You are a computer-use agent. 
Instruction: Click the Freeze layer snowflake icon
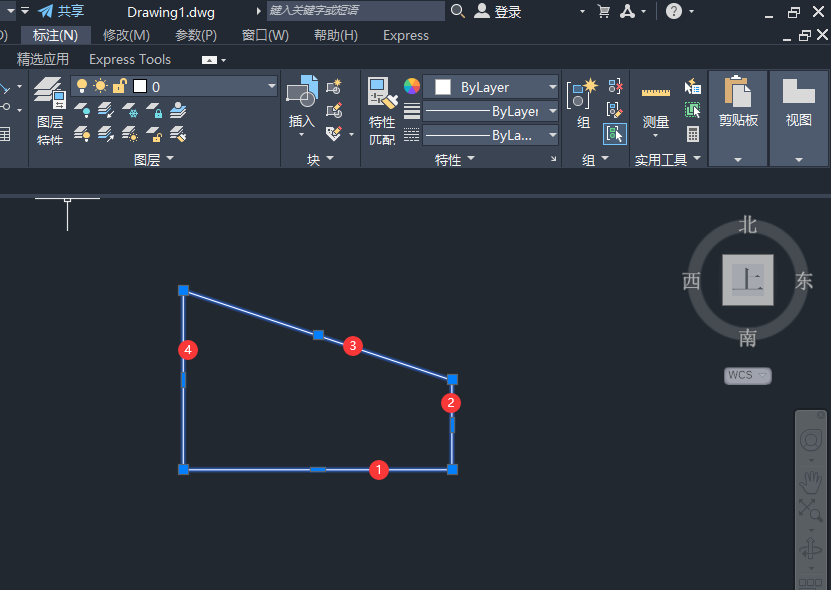[x=130, y=110]
